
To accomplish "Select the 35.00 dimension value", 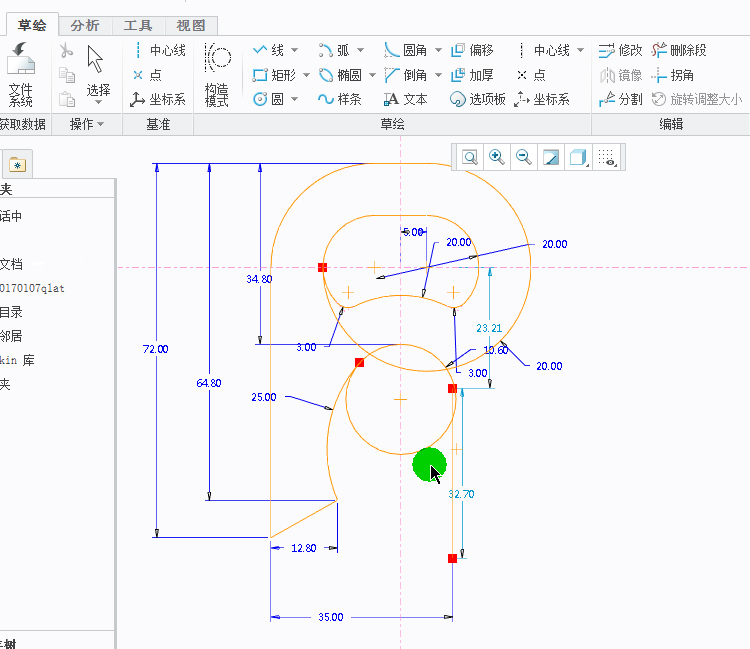I will [x=331, y=617].
